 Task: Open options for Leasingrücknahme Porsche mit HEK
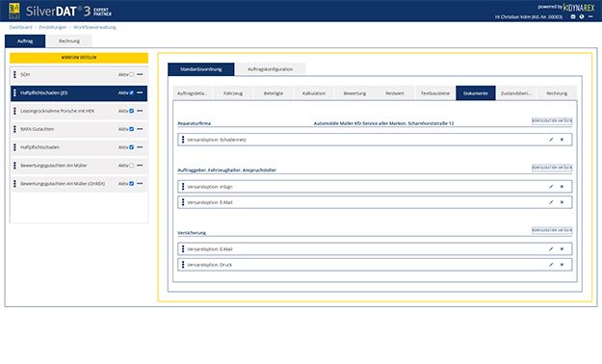[140, 111]
